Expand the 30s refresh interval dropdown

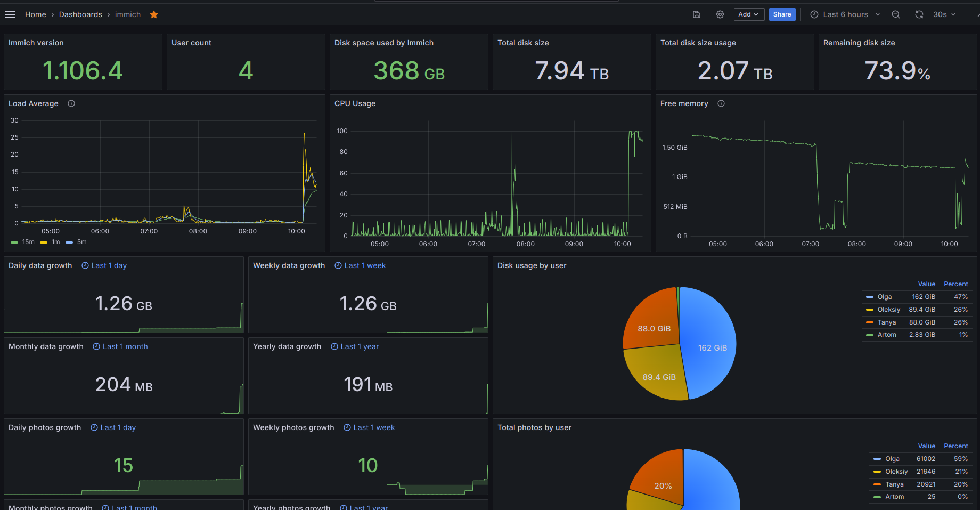[x=944, y=14]
